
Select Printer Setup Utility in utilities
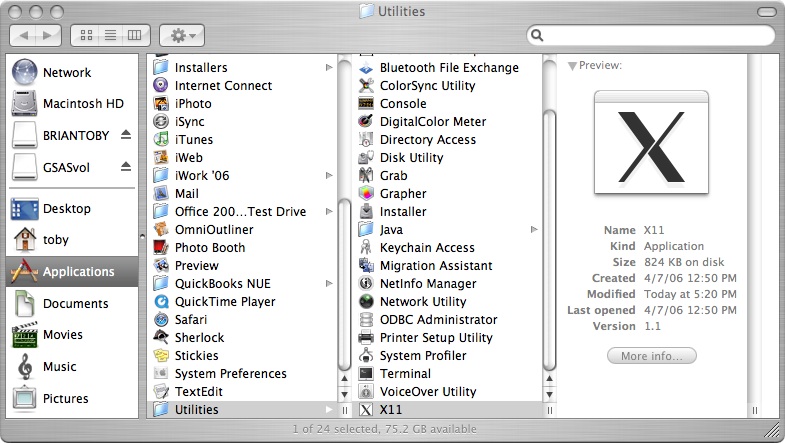[436, 337]
